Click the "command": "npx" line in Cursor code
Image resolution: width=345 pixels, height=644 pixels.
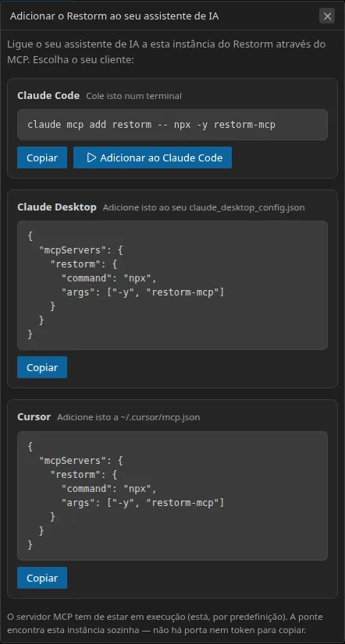point(109,489)
